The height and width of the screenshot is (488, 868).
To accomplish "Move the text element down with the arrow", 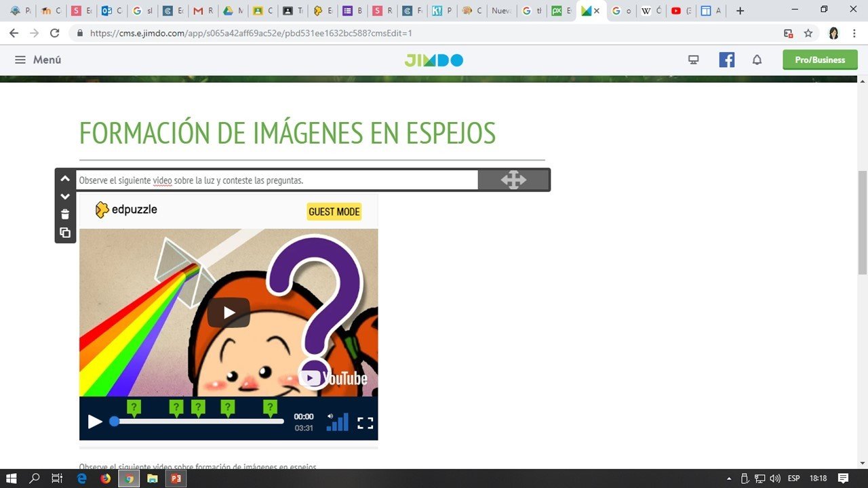I will (x=64, y=197).
